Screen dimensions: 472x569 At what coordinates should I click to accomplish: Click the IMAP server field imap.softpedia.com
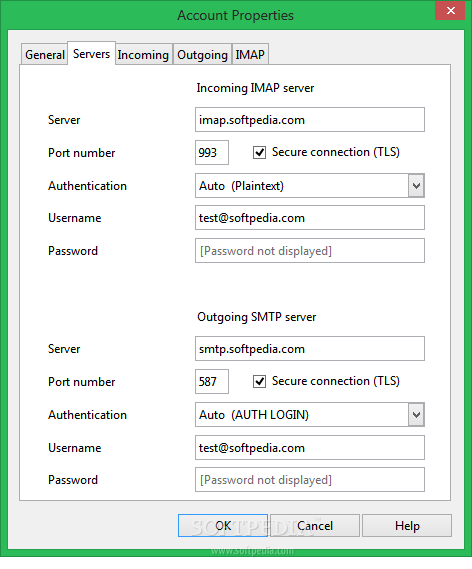coord(309,119)
